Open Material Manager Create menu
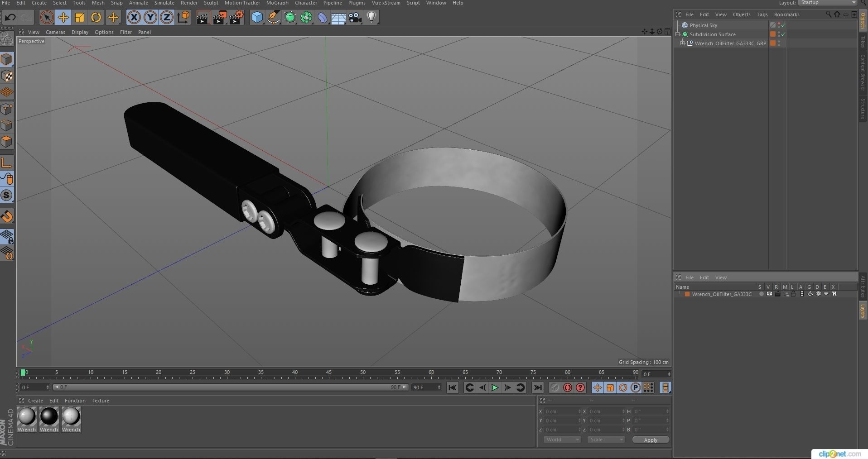The height and width of the screenshot is (459, 868). tap(35, 401)
